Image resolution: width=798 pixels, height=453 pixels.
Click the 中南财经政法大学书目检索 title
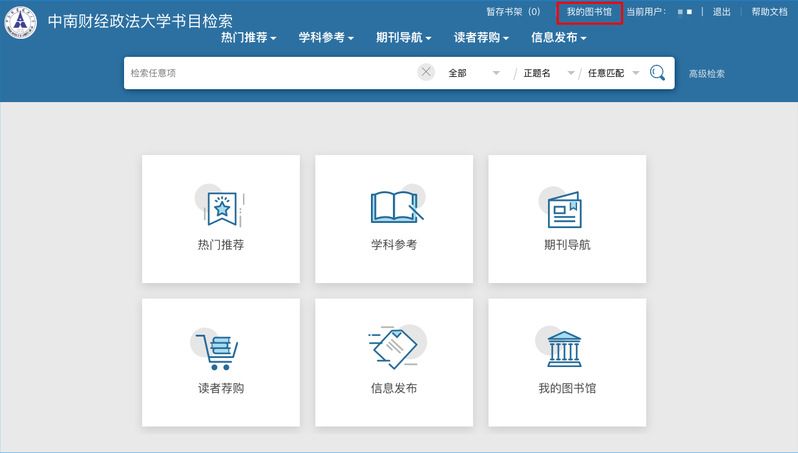(x=140, y=21)
